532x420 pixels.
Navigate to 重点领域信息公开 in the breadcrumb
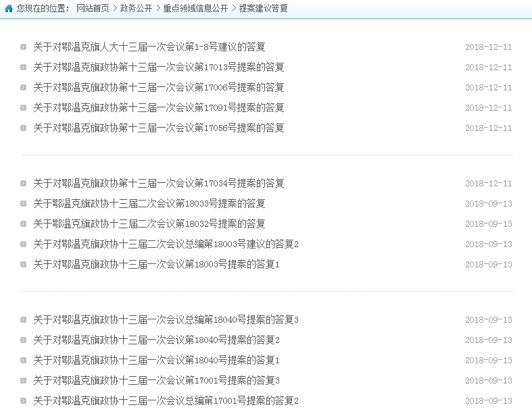click(x=195, y=9)
